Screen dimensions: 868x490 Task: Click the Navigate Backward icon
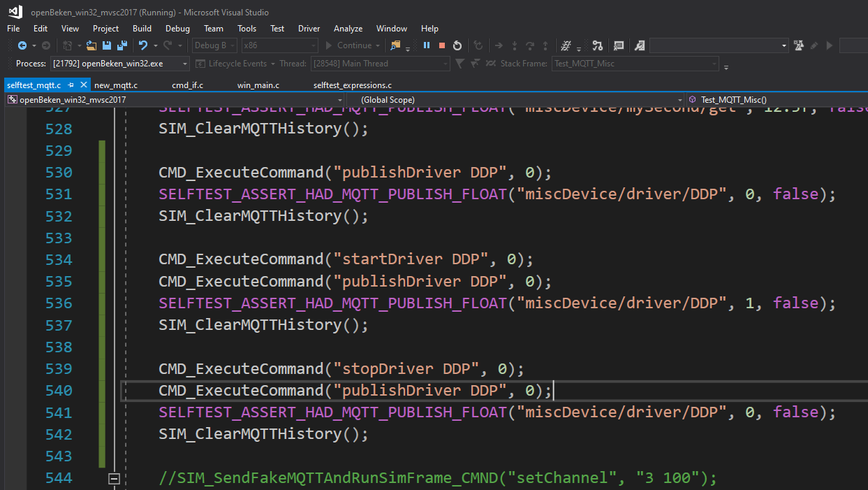(22, 45)
